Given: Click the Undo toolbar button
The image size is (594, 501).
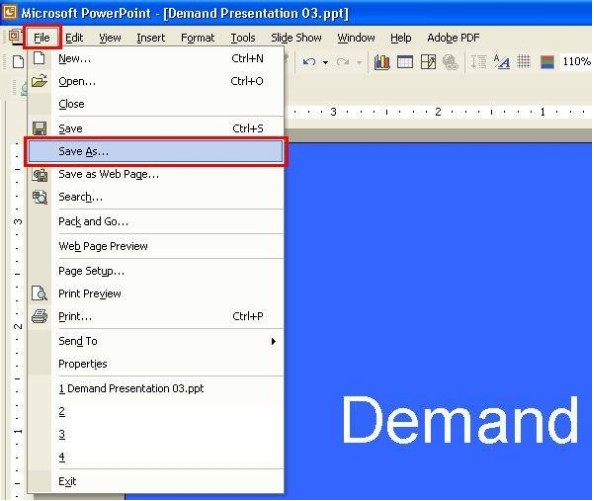Looking at the screenshot, I should (310, 62).
